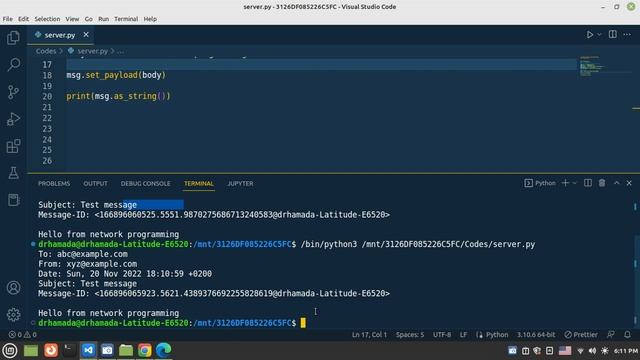640x360 pixels.
Task: Open volume control in system tray
Action: [x=592, y=351]
